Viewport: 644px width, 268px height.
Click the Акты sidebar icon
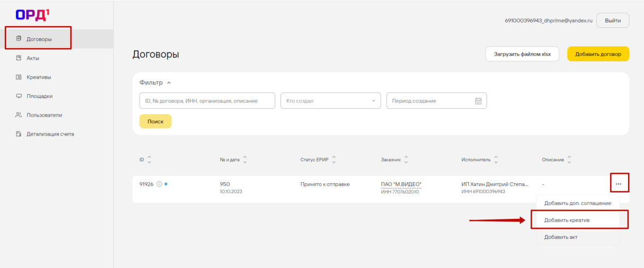coord(19,58)
